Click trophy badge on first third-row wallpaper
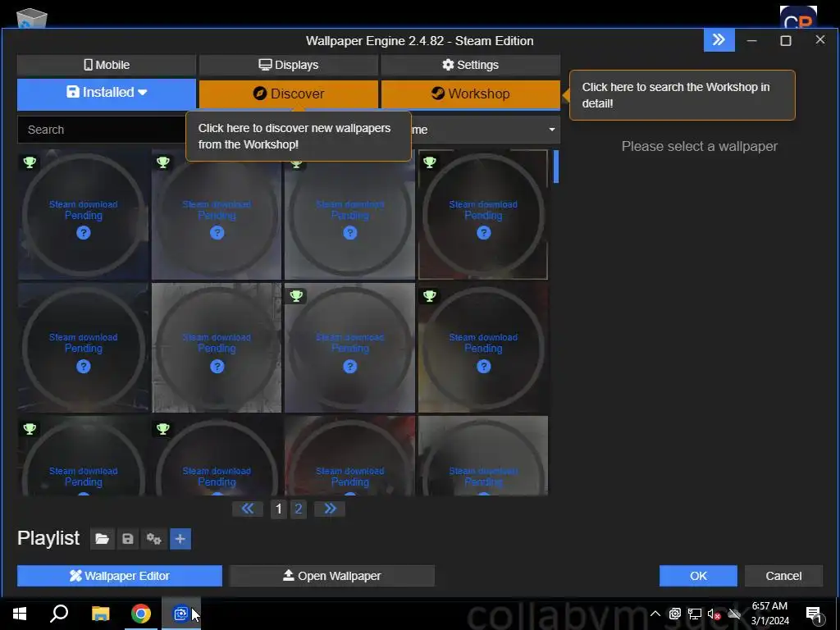 pos(30,429)
